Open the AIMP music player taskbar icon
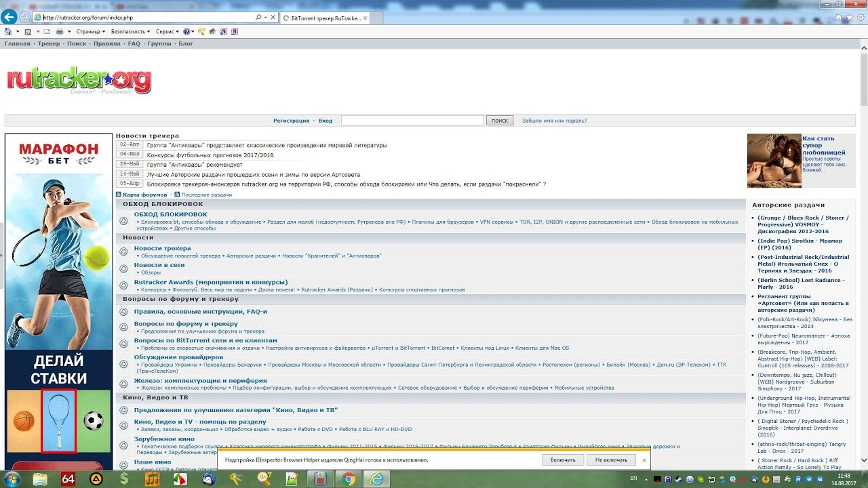This screenshot has height=488, width=868. pyautogui.click(x=96, y=479)
